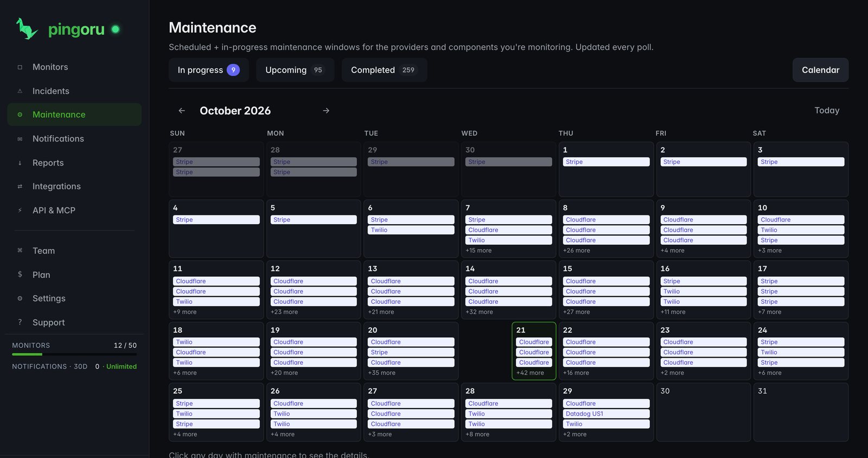Click the "October 2026" month heading
The width and height of the screenshot is (868, 458).
click(x=235, y=111)
